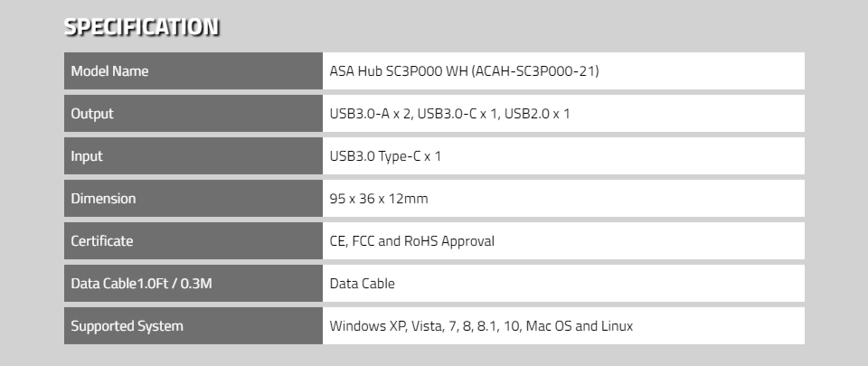Select the Input label cell
The image size is (868, 366).
(x=193, y=156)
